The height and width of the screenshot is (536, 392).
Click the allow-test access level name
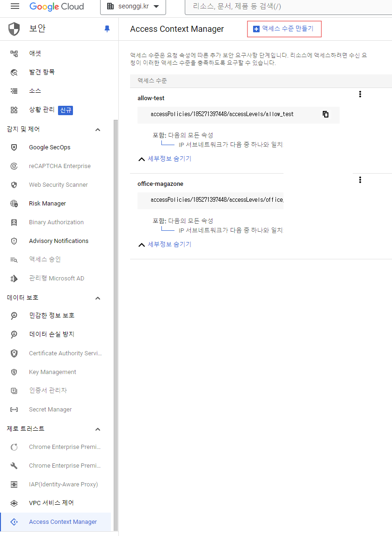pos(151,98)
